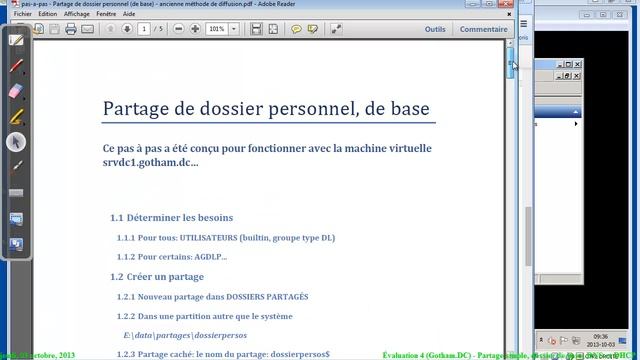
Task: Click the network icon in VM tray
Action: [x=576, y=340]
